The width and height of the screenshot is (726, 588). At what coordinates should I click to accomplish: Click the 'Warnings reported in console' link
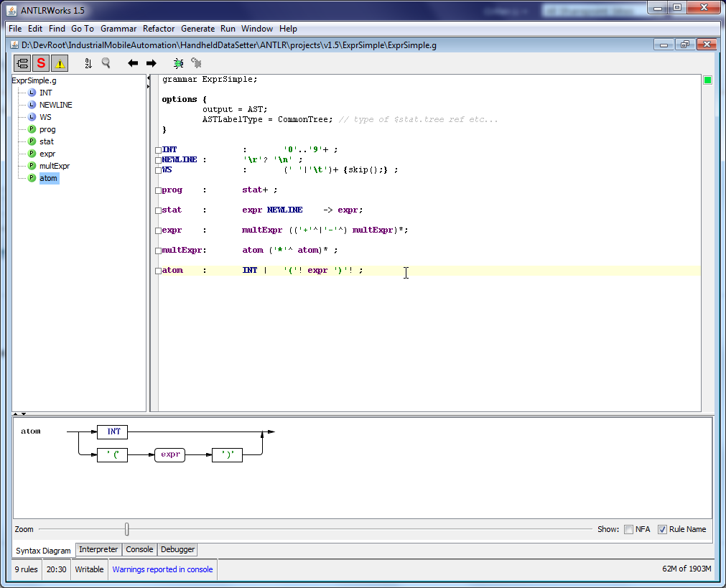click(x=162, y=569)
